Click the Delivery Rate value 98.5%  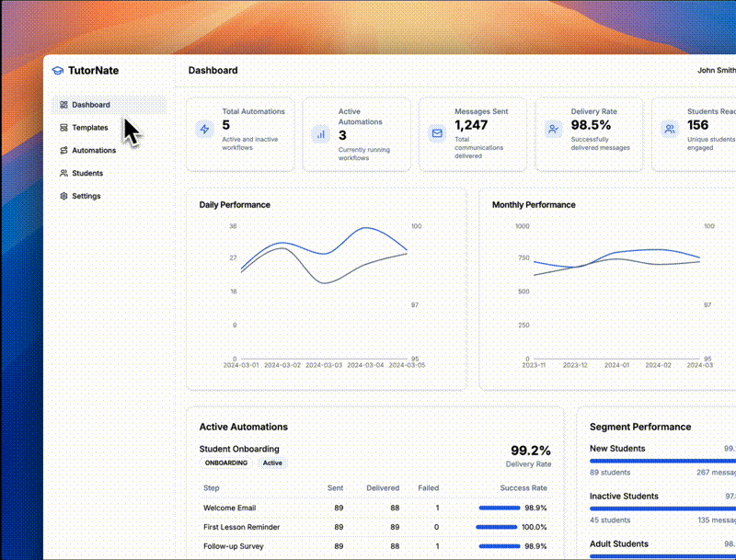tap(591, 125)
